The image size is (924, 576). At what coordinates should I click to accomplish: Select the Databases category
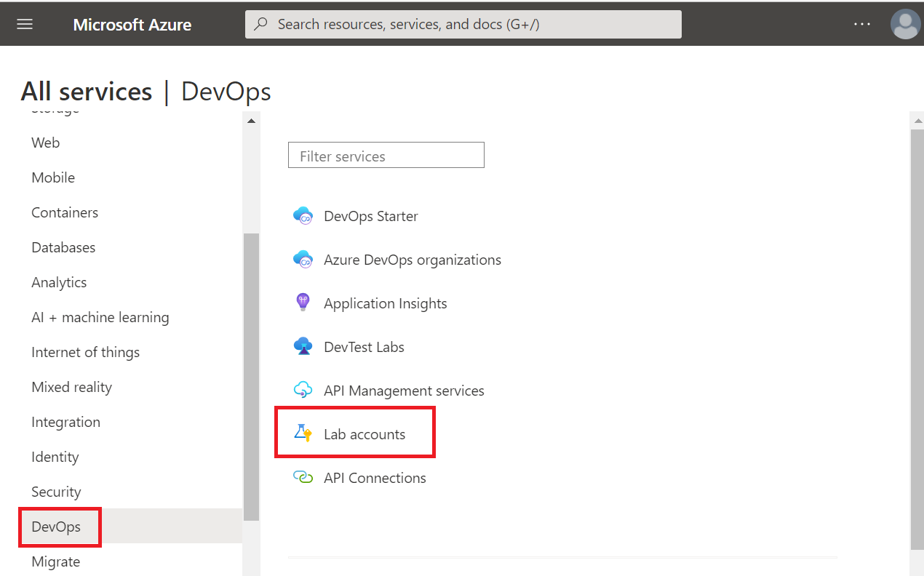click(x=63, y=247)
